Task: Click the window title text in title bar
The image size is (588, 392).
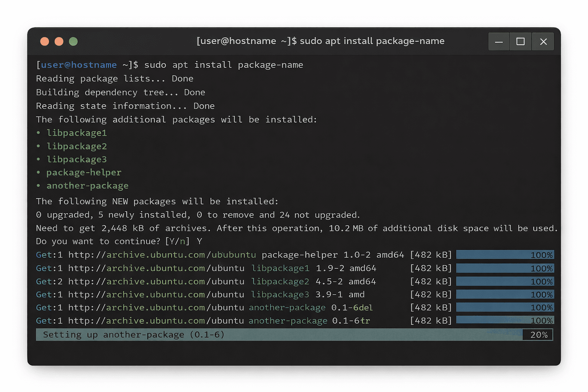Action: tap(320, 41)
